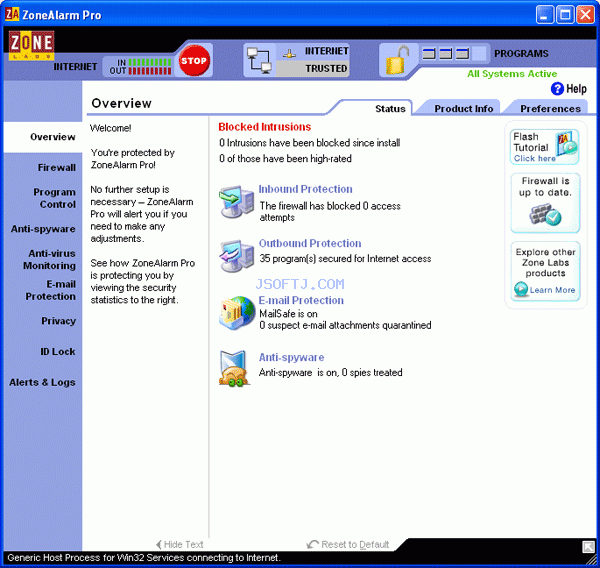Viewport: 600px width, 568px height.
Task: Click the Anti-spyware bug icon
Action: (x=234, y=368)
